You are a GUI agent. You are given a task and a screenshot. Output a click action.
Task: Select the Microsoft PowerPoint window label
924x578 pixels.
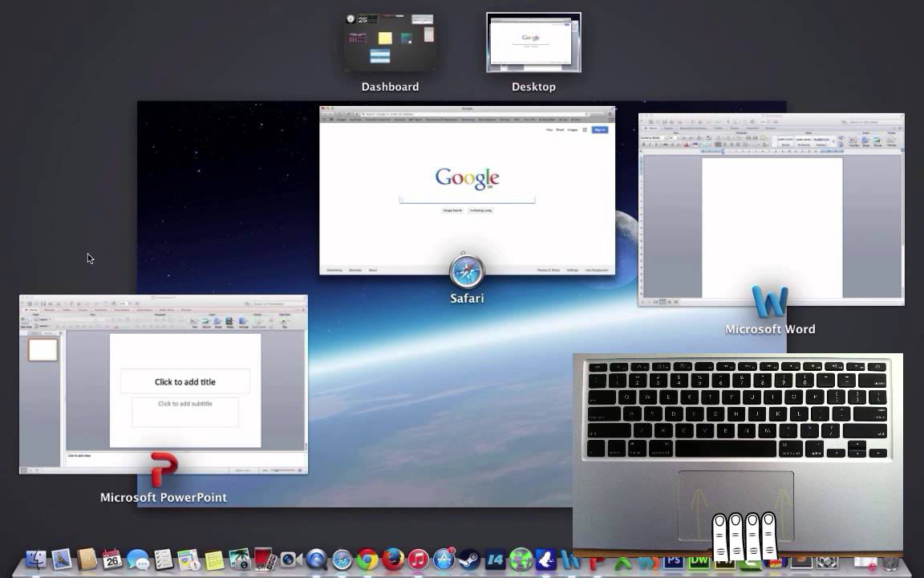[164, 497]
